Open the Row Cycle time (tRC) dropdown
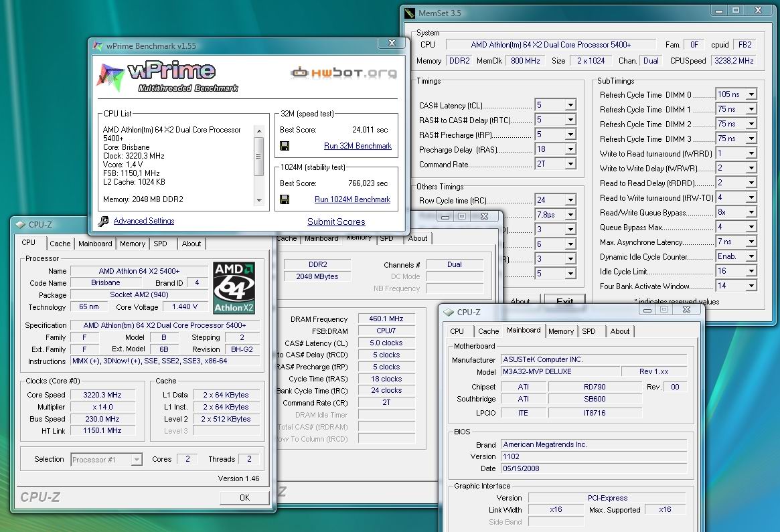 [570, 200]
